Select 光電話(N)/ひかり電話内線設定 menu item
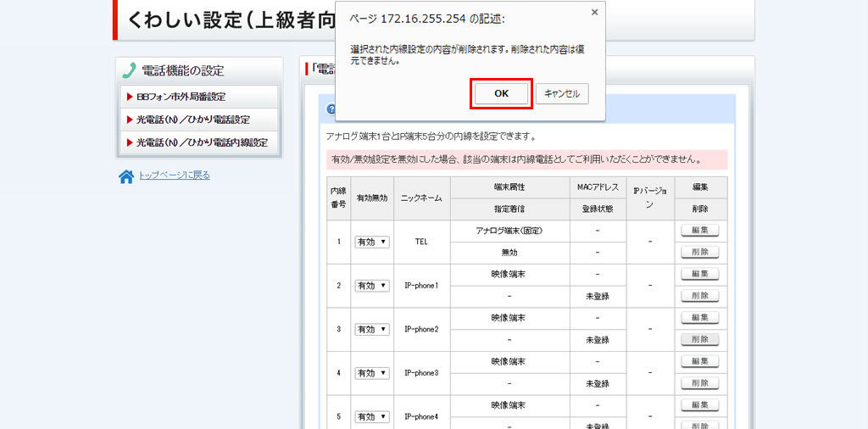Viewport: 868px width, 429px height. [199, 142]
